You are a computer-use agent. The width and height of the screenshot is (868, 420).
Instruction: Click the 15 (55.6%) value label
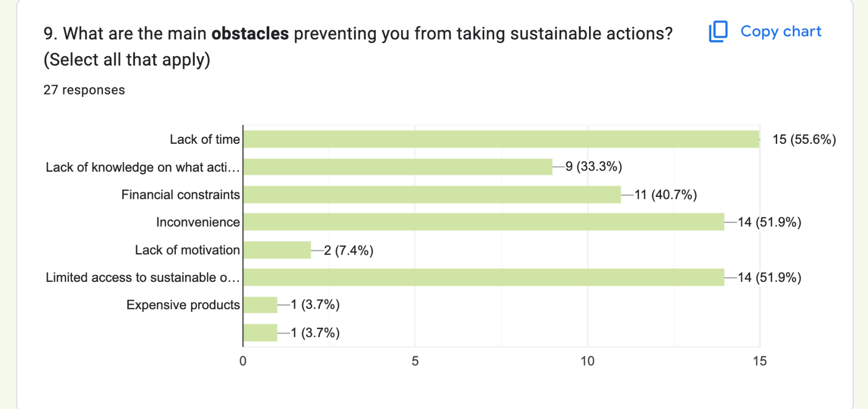coord(804,140)
